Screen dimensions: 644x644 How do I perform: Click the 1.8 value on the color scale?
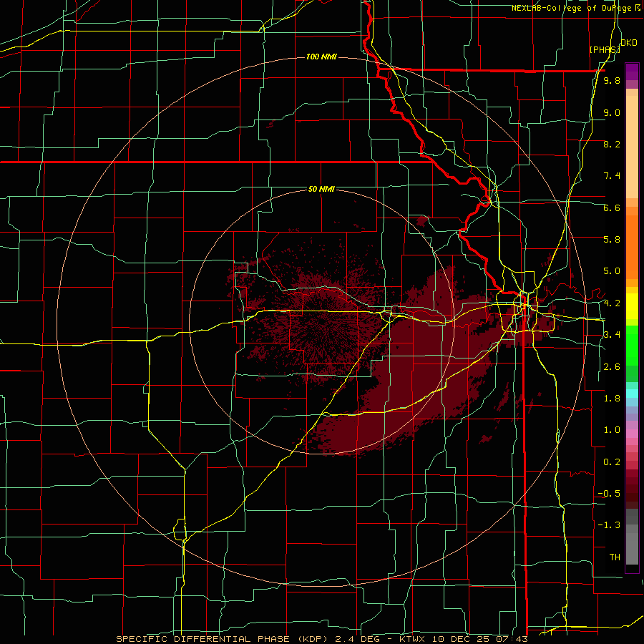point(612,399)
